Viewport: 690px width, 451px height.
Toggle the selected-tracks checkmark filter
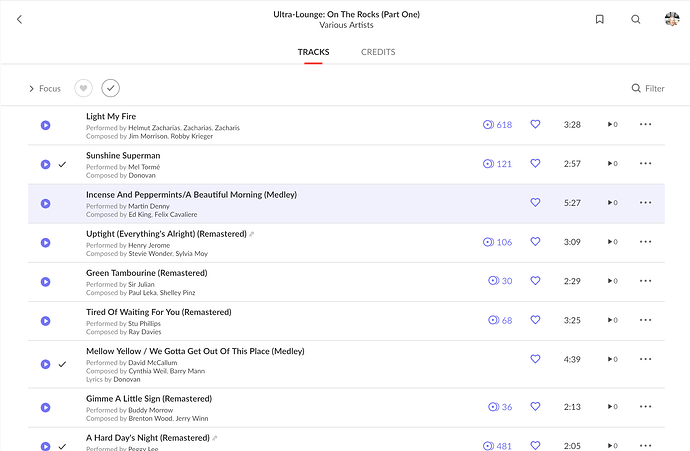click(110, 88)
